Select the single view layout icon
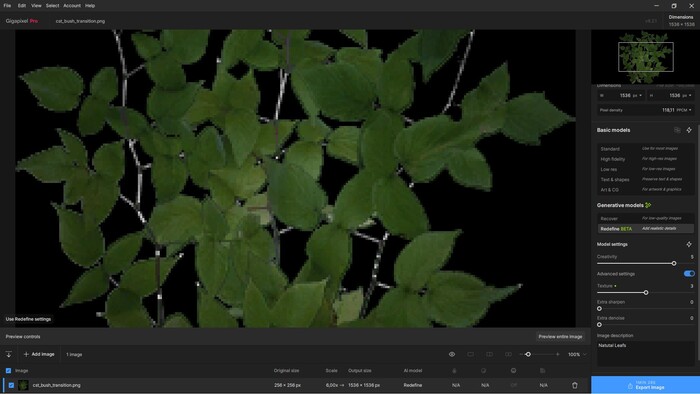Screen dimensions: 700x394 471,354
